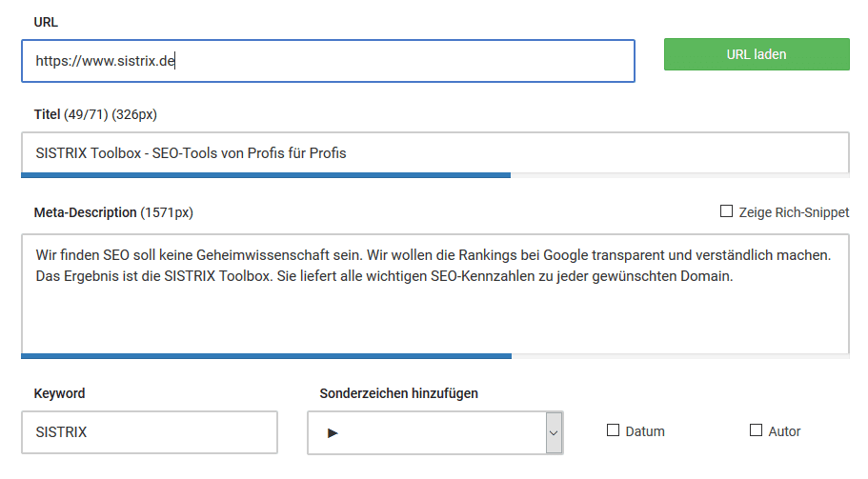The width and height of the screenshot is (868, 479).
Task: Tick the Autor checkbox
Action: pyautogui.click(x=756, y=430)
